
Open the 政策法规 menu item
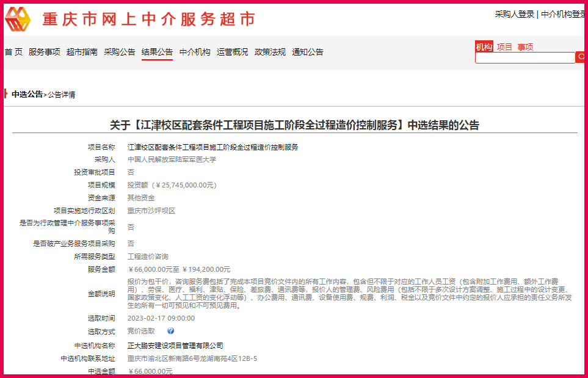[x=270, y=52]
